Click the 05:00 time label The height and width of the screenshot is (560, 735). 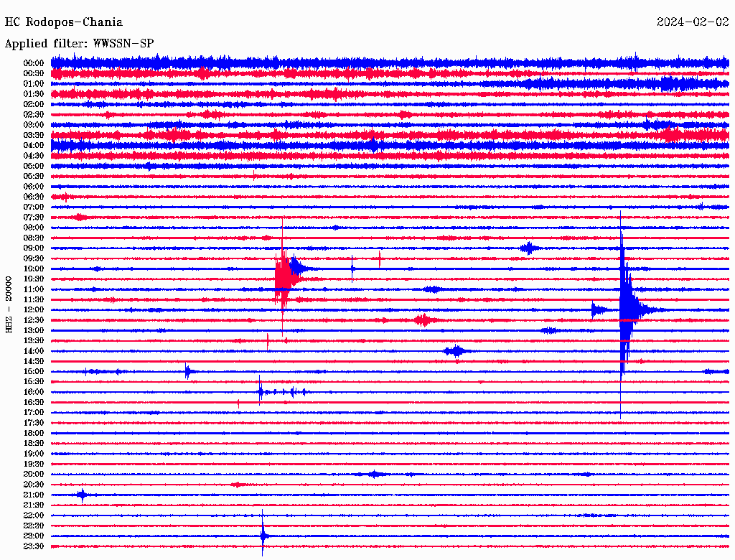[x=34, y=166]
